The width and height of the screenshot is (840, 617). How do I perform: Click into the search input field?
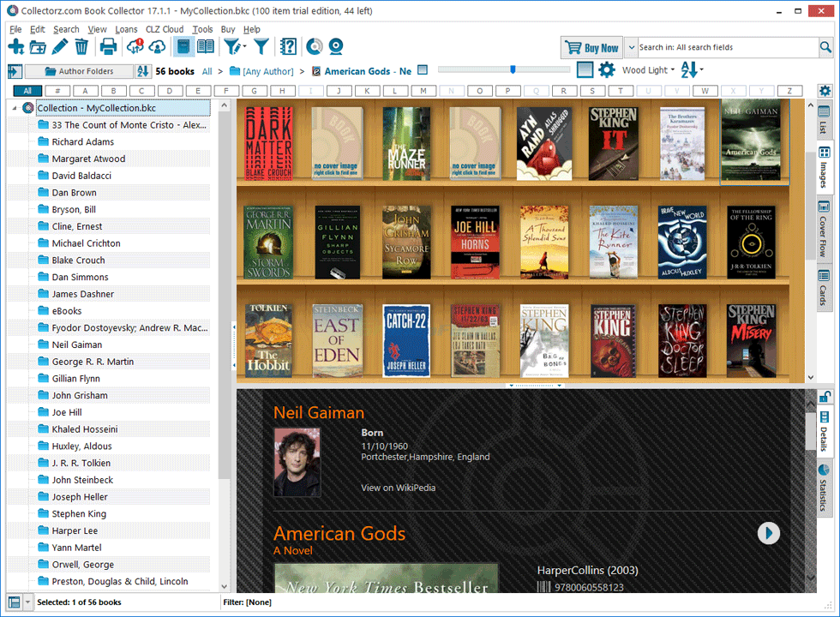coord(728,48)
